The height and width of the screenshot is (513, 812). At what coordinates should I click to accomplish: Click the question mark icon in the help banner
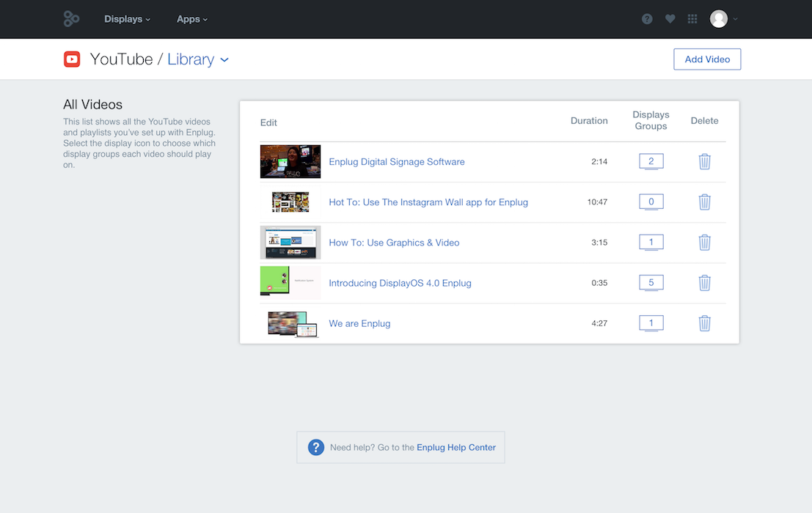(x=315, y=447)
